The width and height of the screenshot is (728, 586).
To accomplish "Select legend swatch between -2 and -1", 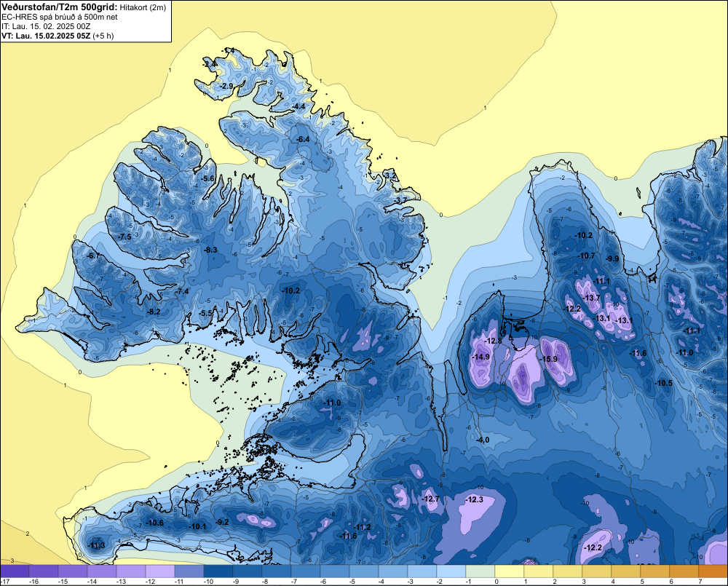I will coord(451,571).
